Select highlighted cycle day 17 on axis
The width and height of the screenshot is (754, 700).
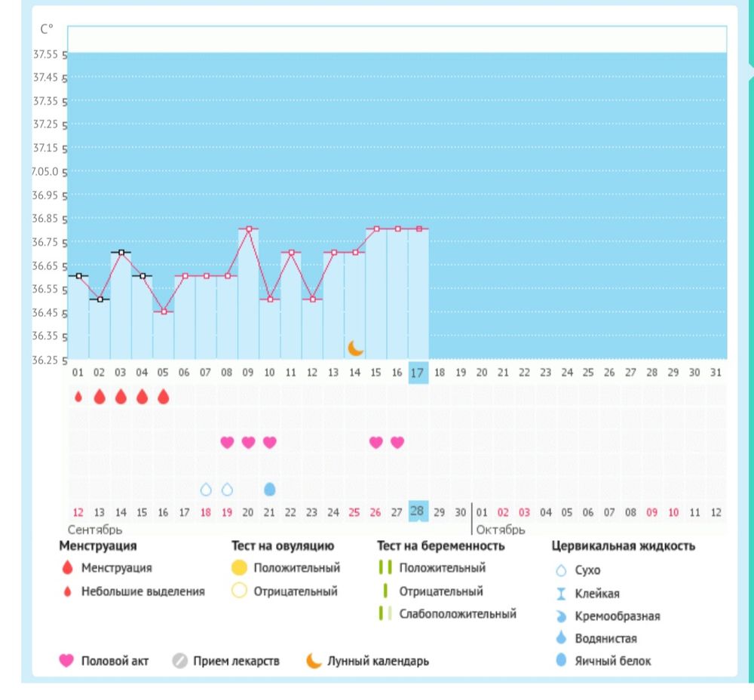click(418, 373)
